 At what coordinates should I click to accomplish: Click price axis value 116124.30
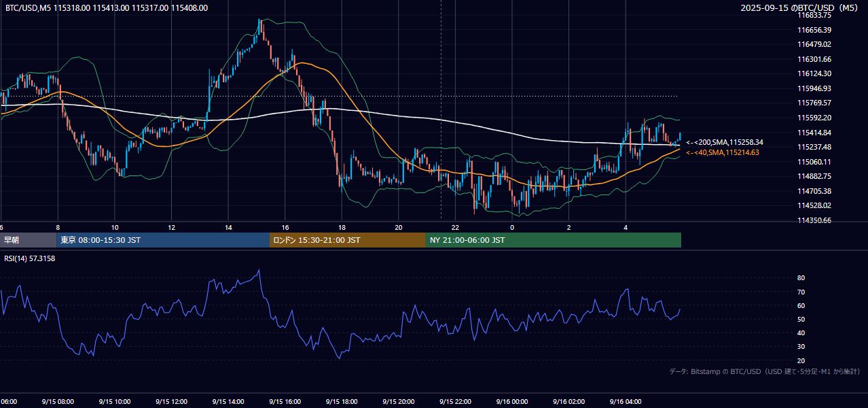click(814, 73)
